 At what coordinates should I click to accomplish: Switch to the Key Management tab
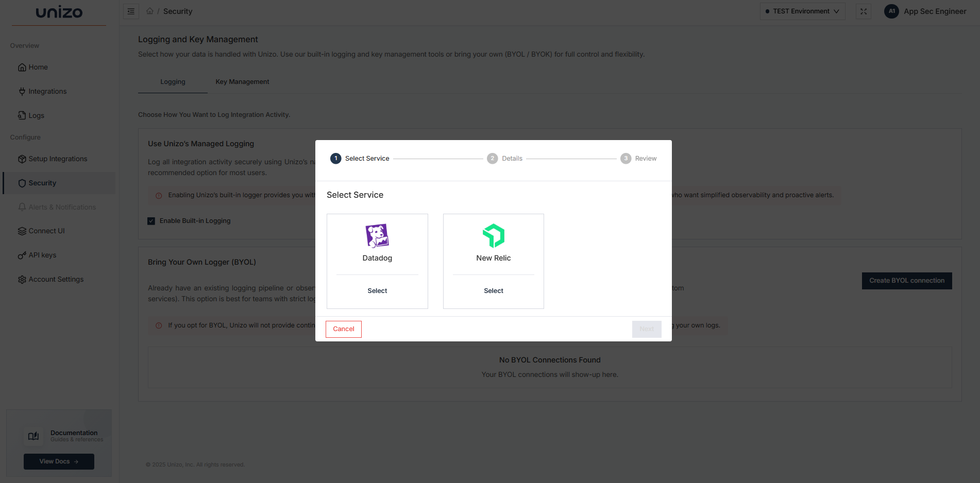pyautogui.click(x=242, y=81)
